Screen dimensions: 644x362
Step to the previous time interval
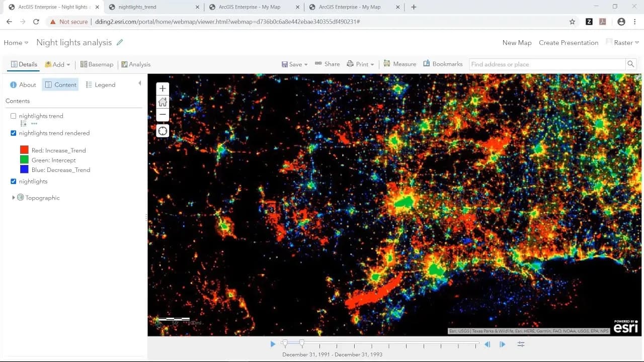pos(487,344)
